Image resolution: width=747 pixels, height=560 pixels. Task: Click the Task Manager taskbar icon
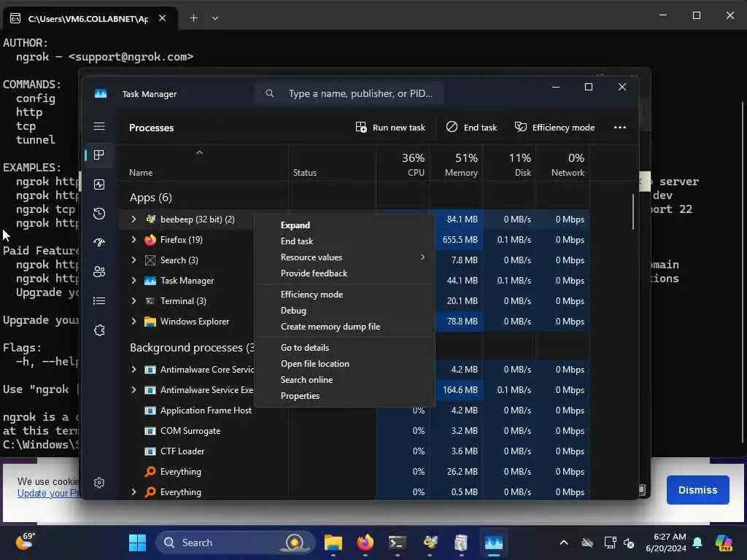[494, 542]
